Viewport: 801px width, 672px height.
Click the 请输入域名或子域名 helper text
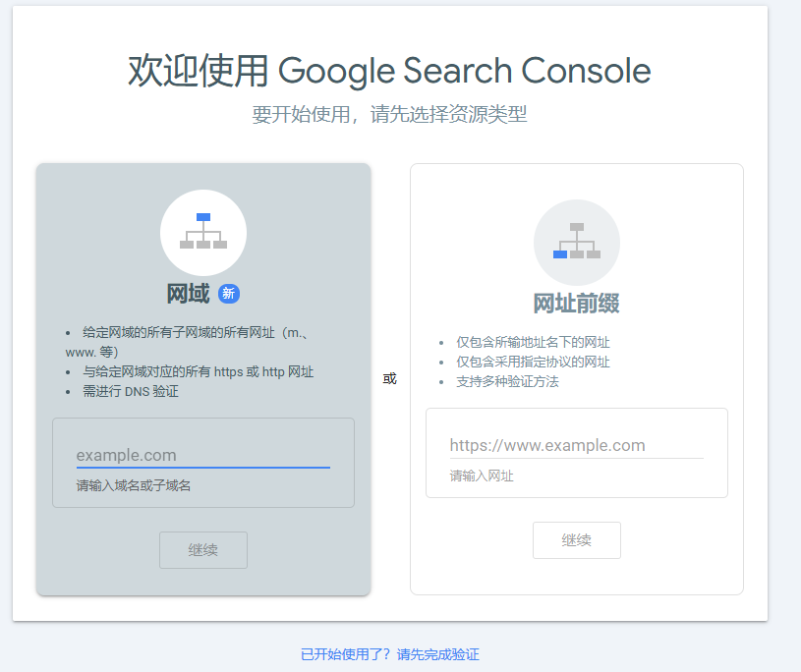tap(134, 485)
